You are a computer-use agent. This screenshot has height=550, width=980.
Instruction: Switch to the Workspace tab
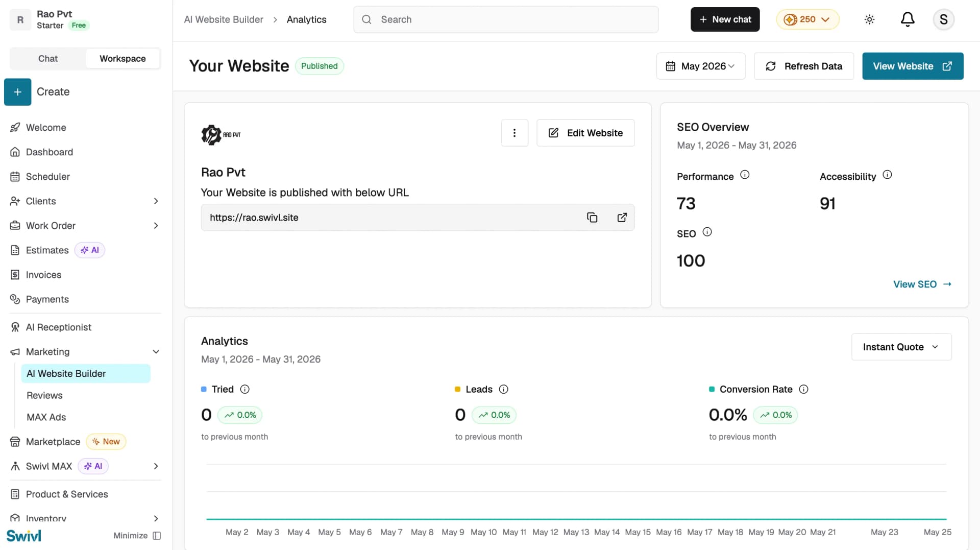pyautogui.click(x=122, y=59)
